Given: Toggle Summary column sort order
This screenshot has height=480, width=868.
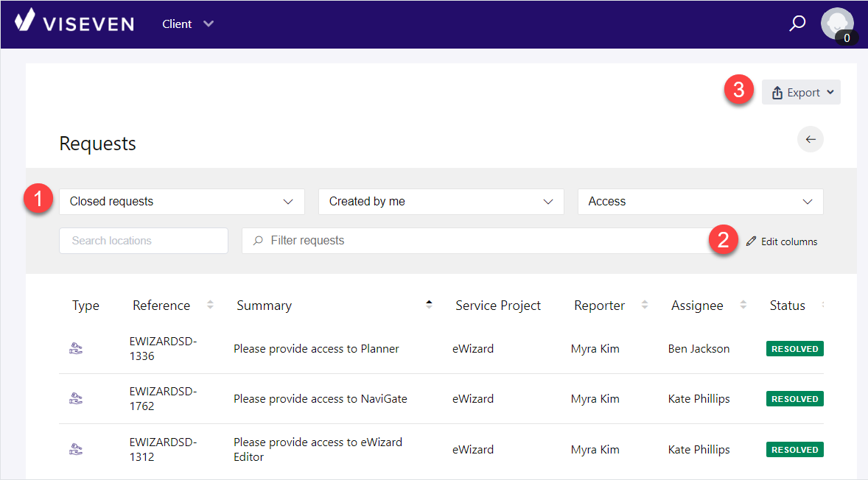Looking at the screenshot, I should tap(429, 305).
